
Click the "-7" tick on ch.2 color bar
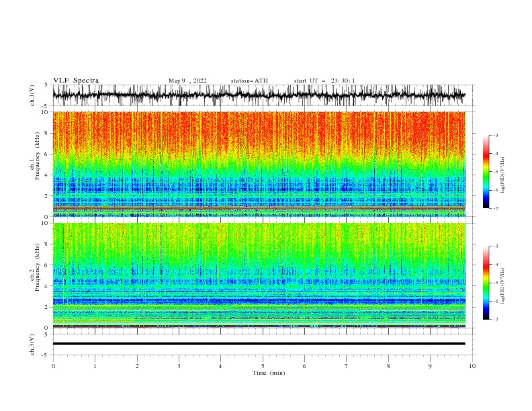[495, 319]
